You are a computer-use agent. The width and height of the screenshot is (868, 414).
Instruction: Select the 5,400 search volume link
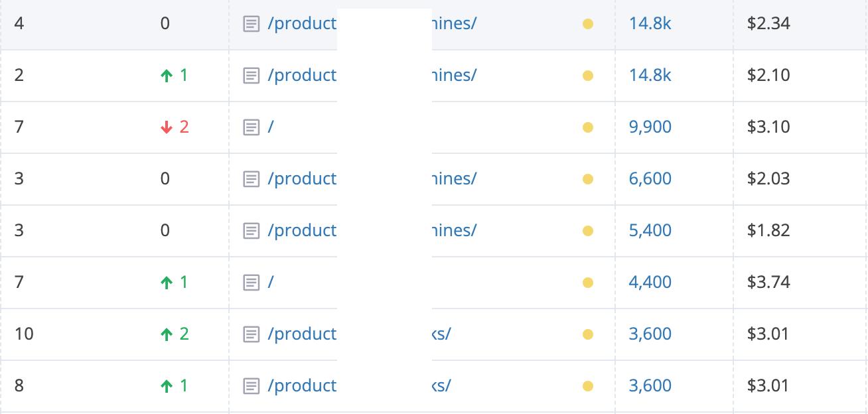coord(650,230)
